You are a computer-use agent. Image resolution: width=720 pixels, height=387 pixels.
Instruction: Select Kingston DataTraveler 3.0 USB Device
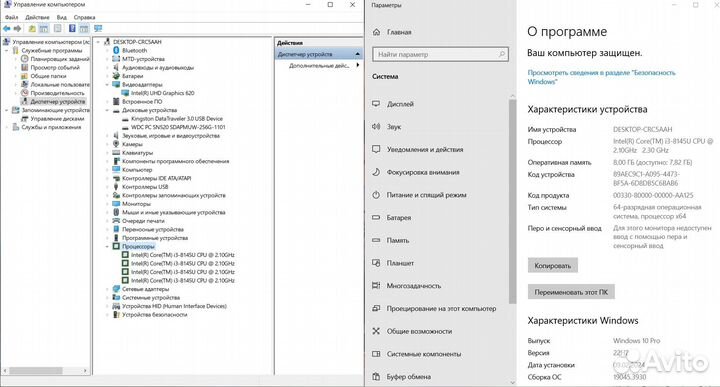pyautogui.click(x=177, y=118)
